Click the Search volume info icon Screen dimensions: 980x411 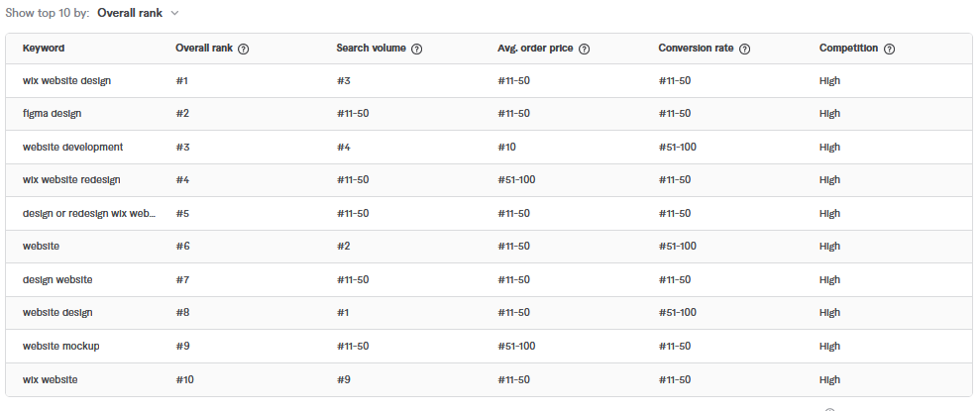pyautogui.click(x=417, y=49)
